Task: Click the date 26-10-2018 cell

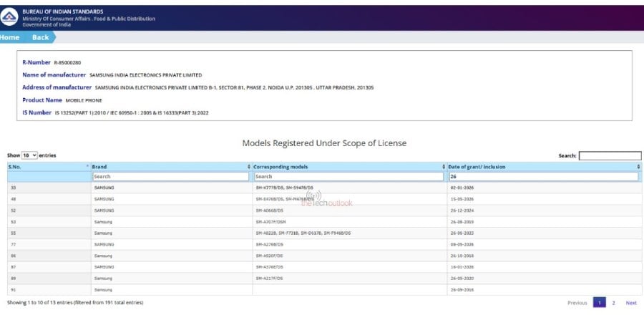Action: [545, 256]
